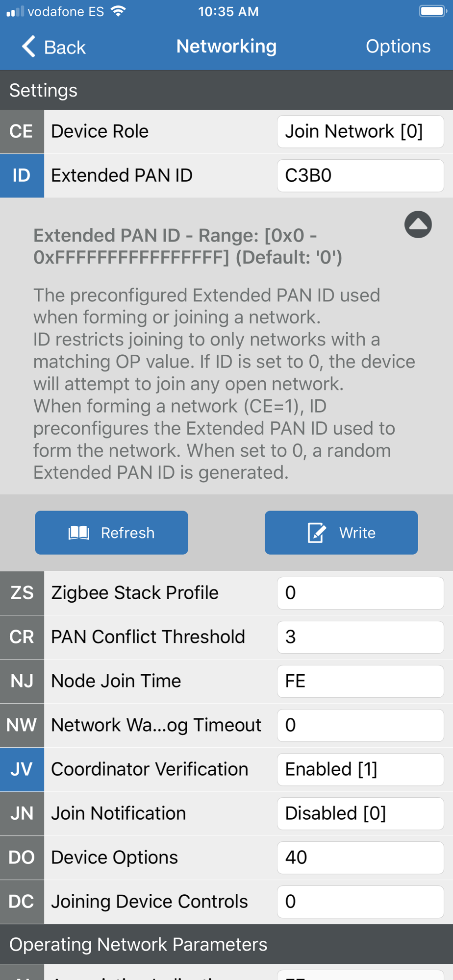Screen dimensions: 453x980
Task: Tap the Back chevron arrow icon
Action: [28, 47]
